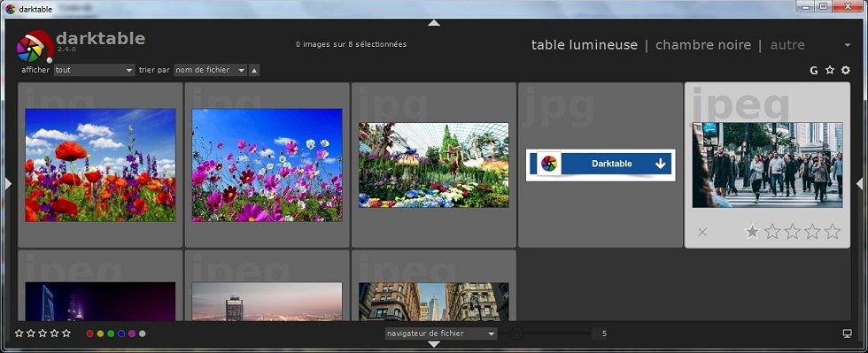Apply second star in bottom rating bar
The width and height of the screenshot is (868, 353).
[31, 333]
